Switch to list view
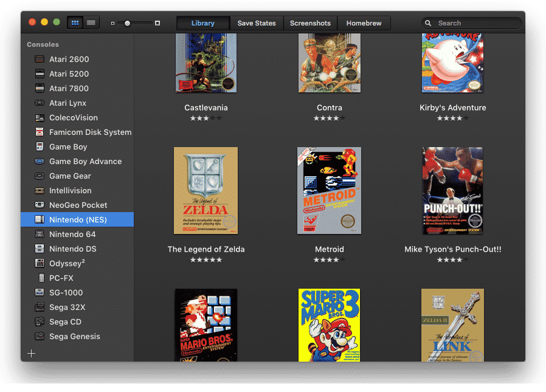 click(x=91, y=22)
